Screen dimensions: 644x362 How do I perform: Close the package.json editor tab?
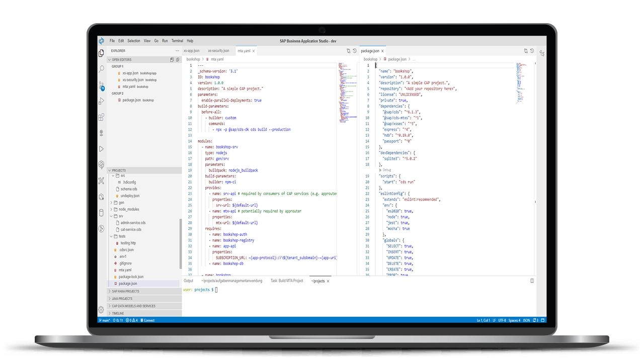pos(382,51)
